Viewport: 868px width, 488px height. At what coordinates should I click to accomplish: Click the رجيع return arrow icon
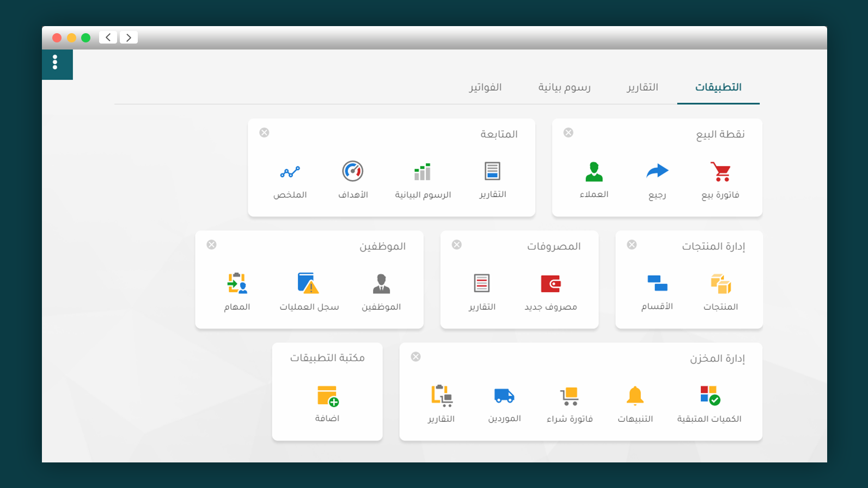tap(657, 172)
